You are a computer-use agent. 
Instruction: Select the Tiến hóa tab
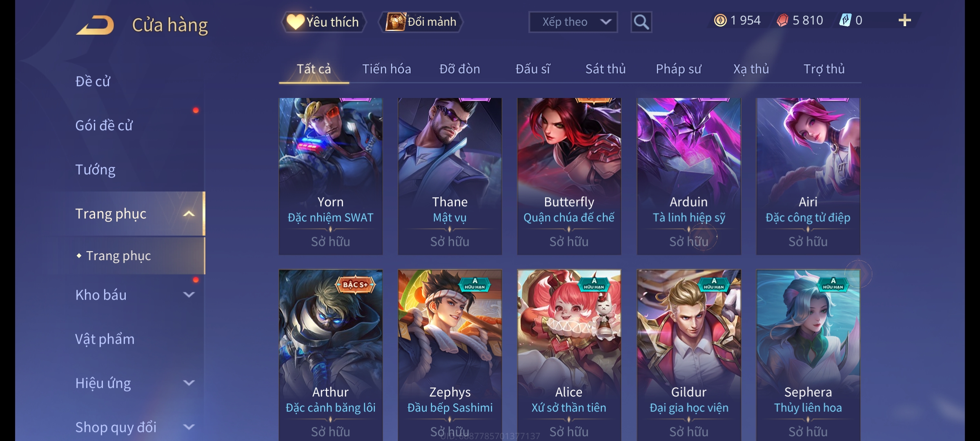[386, 69]
